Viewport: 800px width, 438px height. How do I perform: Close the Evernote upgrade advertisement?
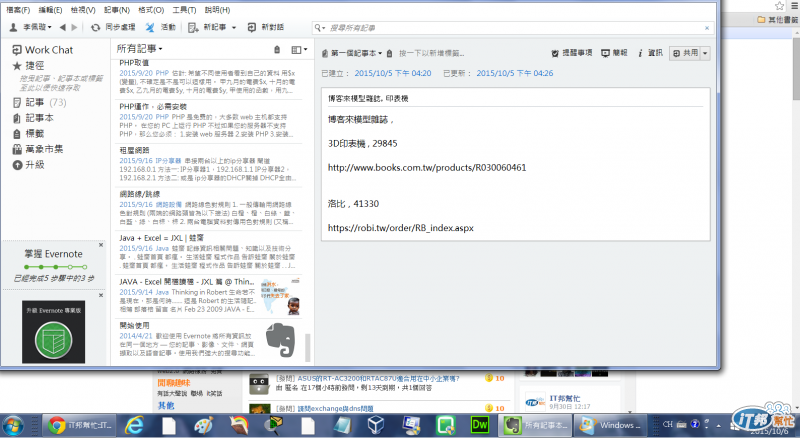tap(101, 295)
